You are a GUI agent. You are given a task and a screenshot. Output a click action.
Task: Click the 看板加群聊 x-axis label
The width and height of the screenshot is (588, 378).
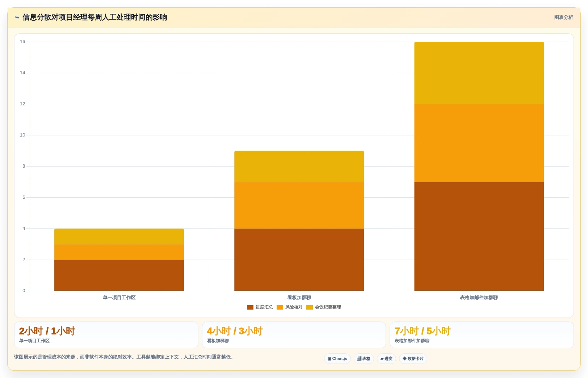[299, 298]
